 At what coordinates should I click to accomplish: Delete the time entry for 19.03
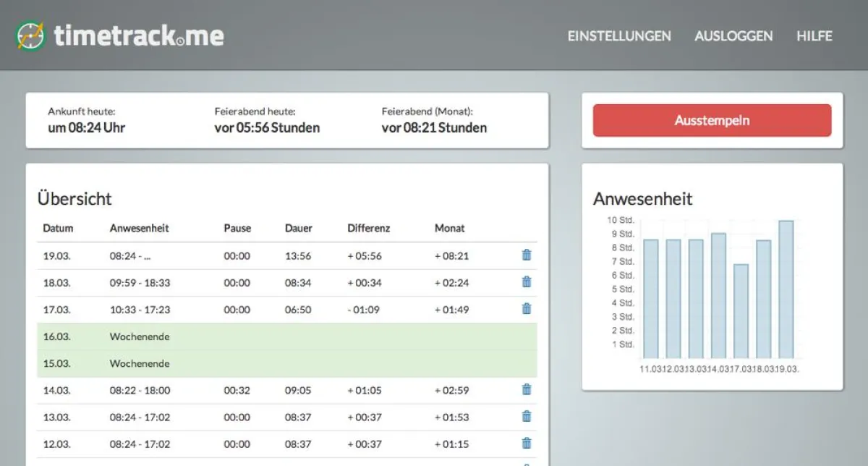[x=526, y=255]
